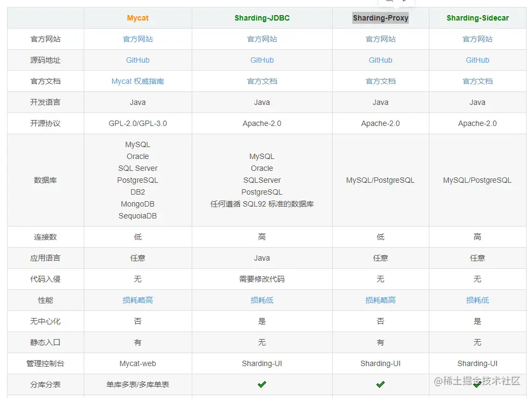Click 单库多表/多库单表 cell
The image size is (532, 398).
pos(138,384)
